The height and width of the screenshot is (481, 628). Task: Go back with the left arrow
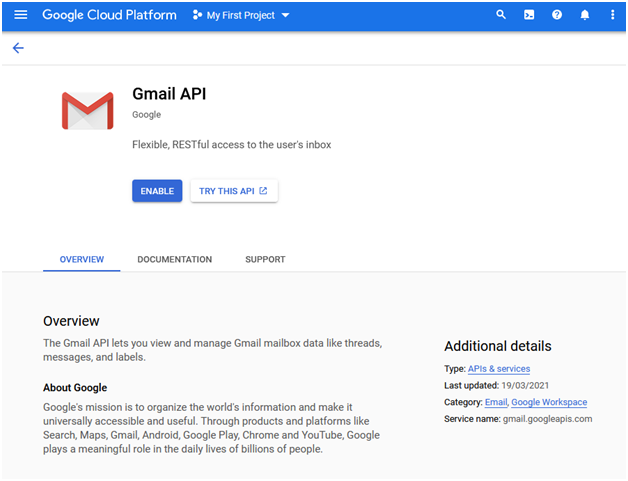pos(18,48)
